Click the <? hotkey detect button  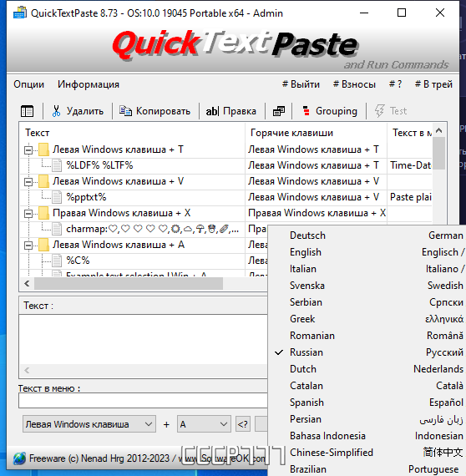[243, 424]
